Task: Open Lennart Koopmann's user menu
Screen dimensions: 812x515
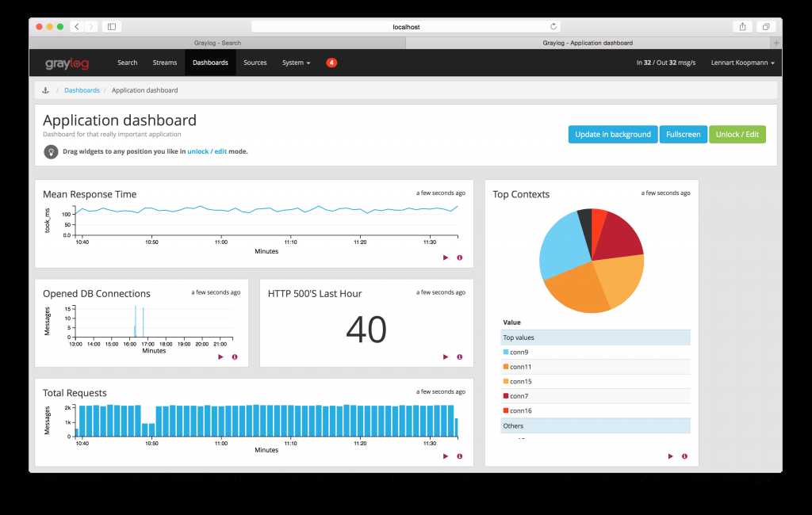Action: pyautogui.click(x=741, y=62)
